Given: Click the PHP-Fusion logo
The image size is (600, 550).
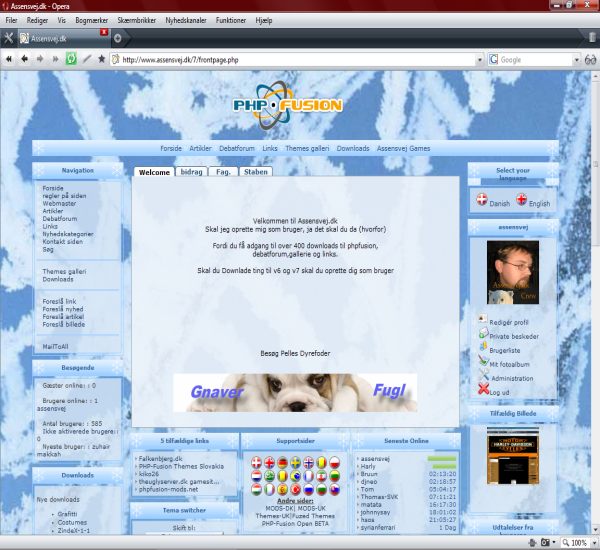Looking at the screenshot, I should pos(287,105).
